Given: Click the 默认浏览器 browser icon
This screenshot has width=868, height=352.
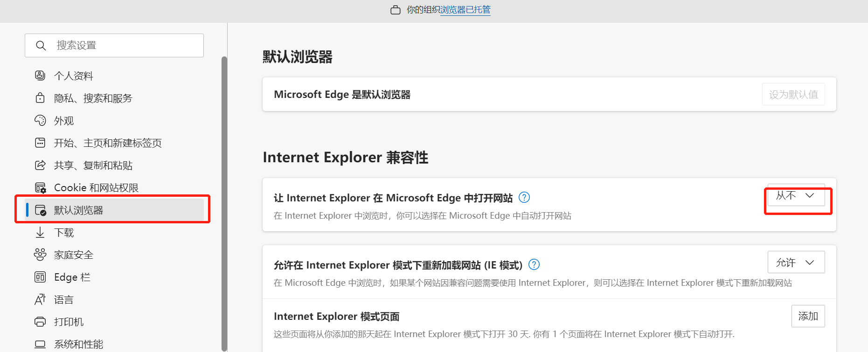Looking at the screenshot, I should pyautogui.click(x=41, y=210).
